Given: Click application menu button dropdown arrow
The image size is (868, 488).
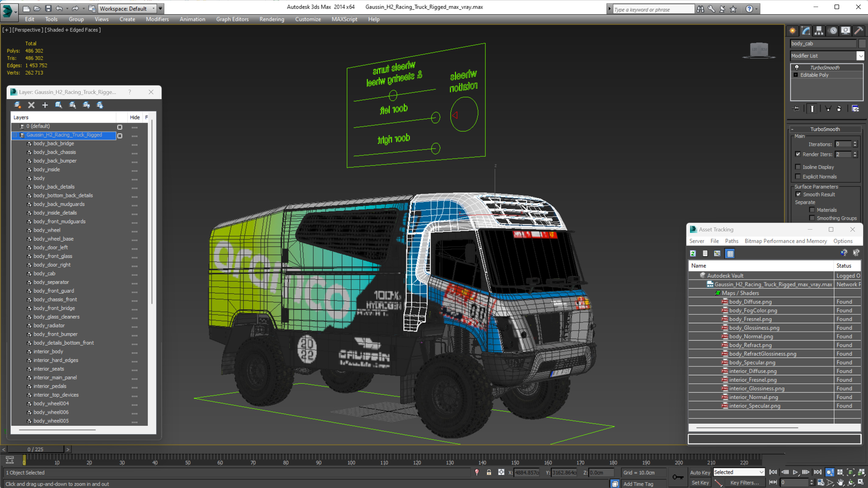Looking at the screenshot, I should coord(16,12).
